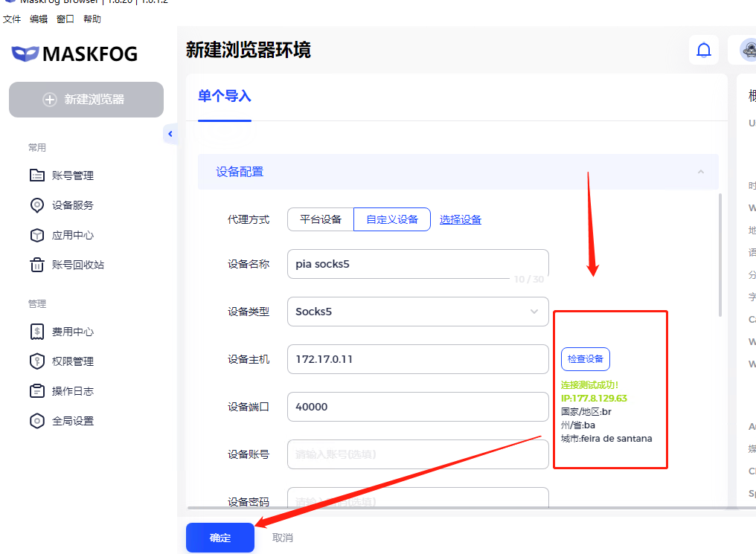This screenshot has height=554, width=756.
Task: Switch to the 单个导入 tab
Action: point(225,97)
